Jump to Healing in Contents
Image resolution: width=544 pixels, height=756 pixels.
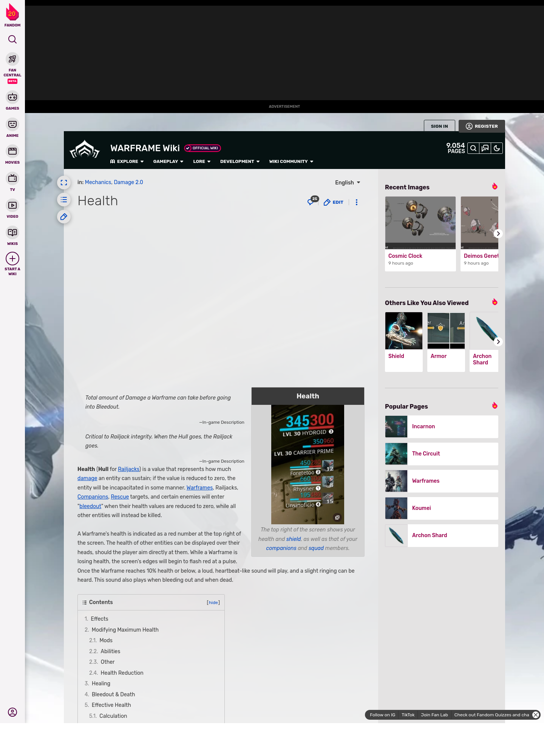click(101, 683)
